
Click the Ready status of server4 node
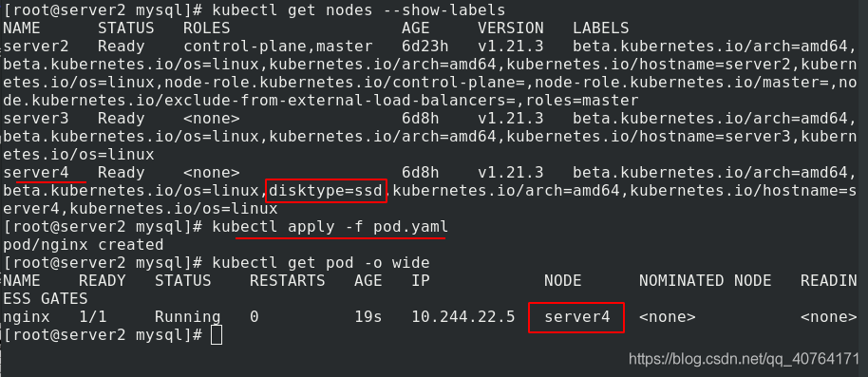tap(122, 173)
